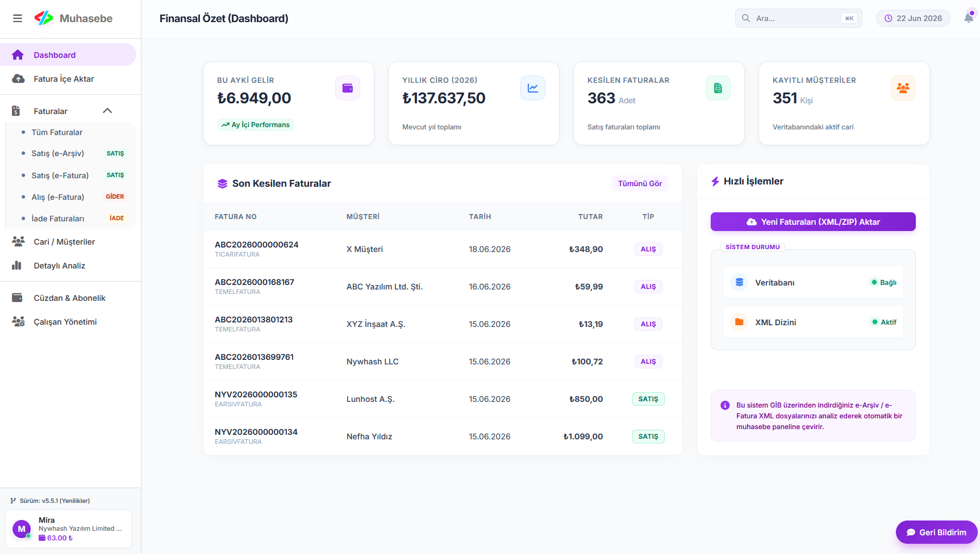980x554 pixels.
Task: Click the Geri Bildirim feedback button
Action: [936, 532]
